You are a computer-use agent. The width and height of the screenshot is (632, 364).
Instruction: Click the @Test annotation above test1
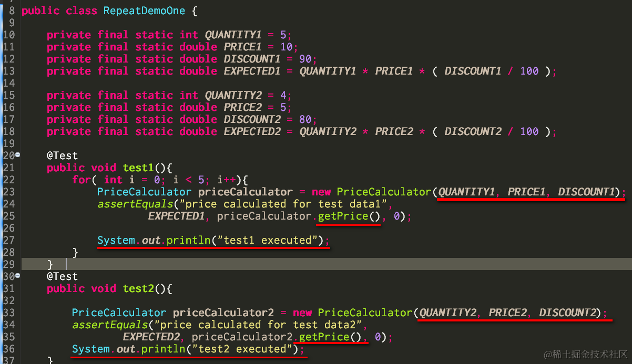62,155
